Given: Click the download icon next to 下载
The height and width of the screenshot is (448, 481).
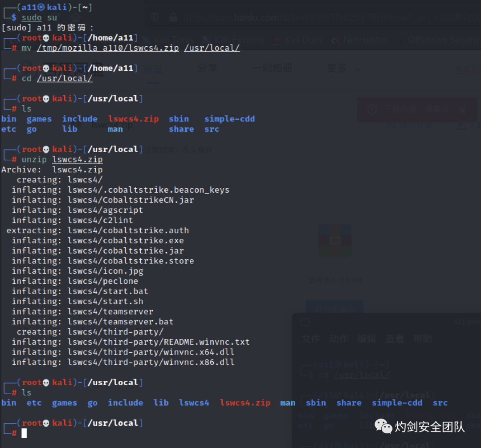Looking at the screenshot, I should (x=460, y=127).
